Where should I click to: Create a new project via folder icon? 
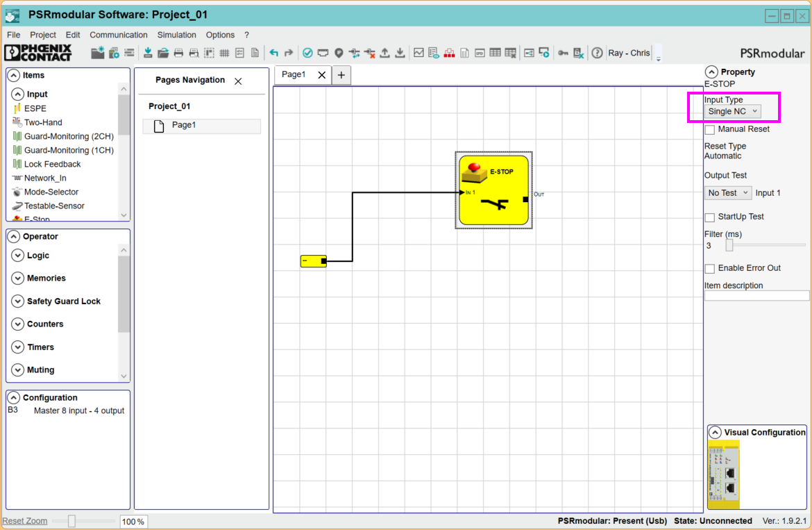click(x=97, y=52)
